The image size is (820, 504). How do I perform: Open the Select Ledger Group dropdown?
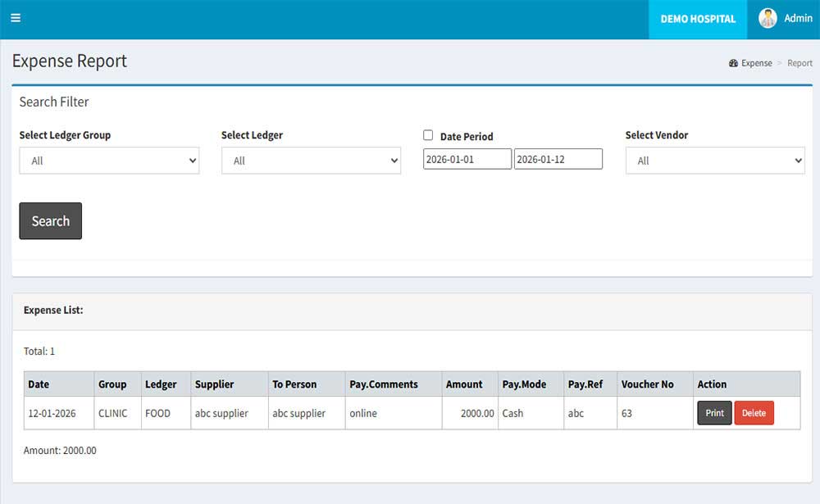click(109, 161)
